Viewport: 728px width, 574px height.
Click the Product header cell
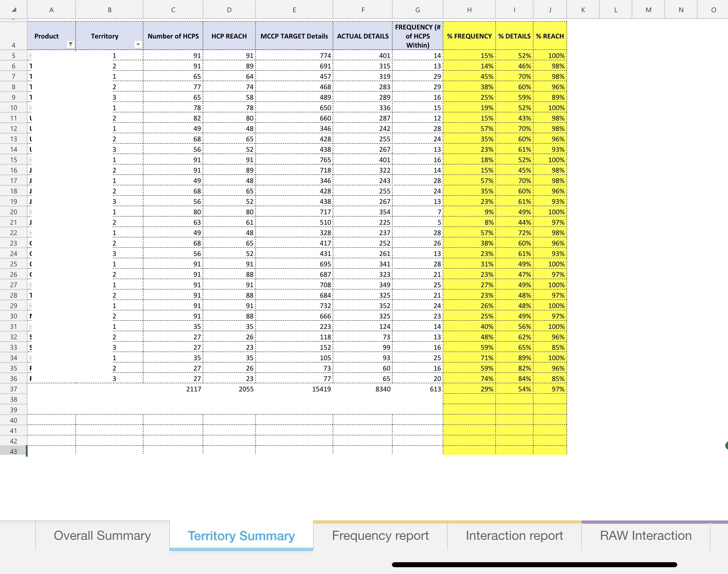click(52, 36)
